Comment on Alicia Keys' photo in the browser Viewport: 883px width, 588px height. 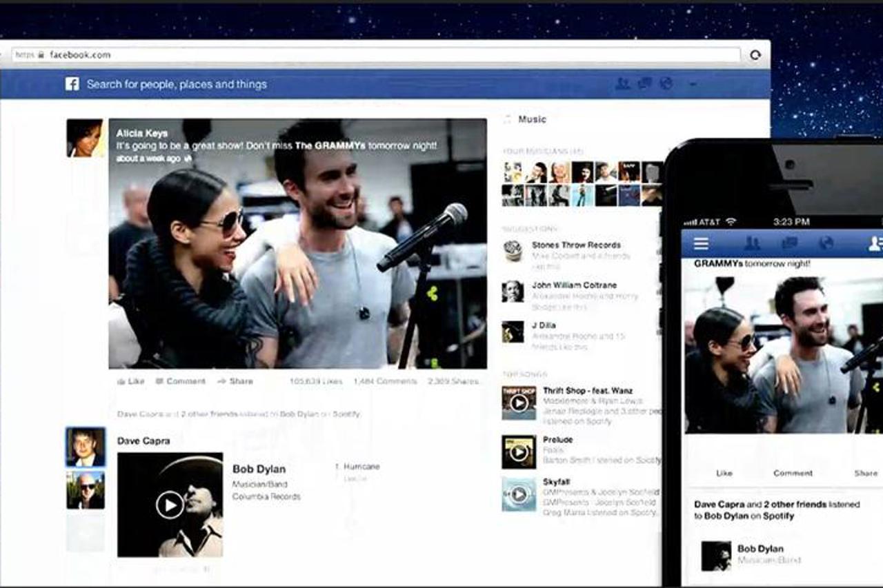(x=181, y=381)
